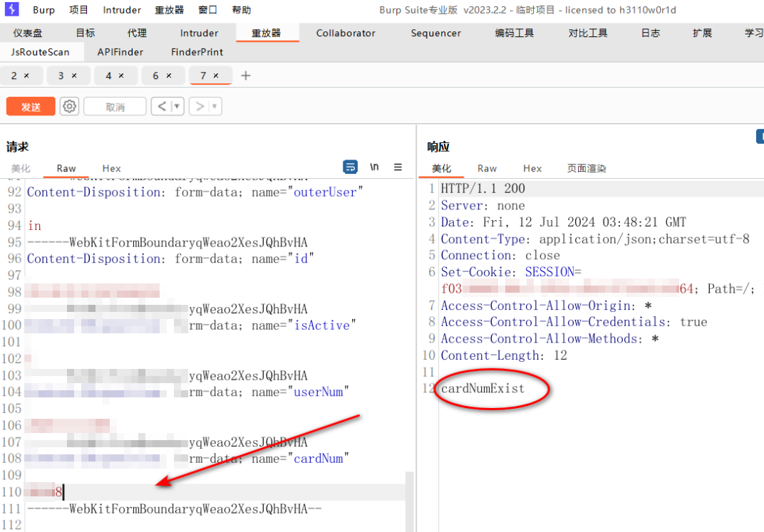Open the APIFinder extension tab
The image size is (764, 532).
pyautogui.click(x=120, y=51)
